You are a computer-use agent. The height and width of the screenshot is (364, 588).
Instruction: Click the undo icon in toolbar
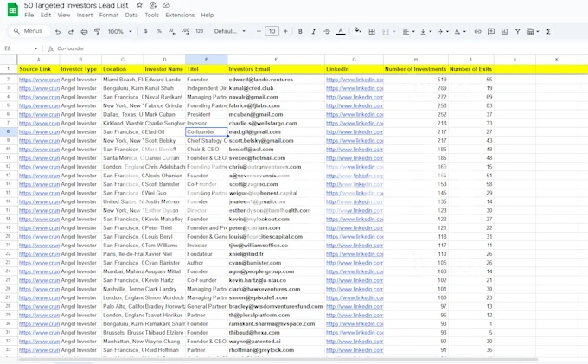pyautogui.click(x=58, y=32)
